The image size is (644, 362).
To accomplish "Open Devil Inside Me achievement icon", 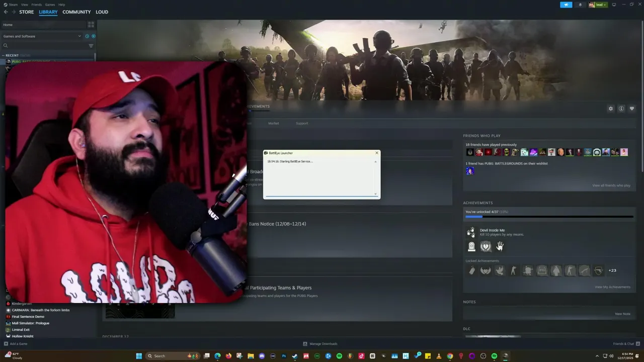I will [471, 232].
